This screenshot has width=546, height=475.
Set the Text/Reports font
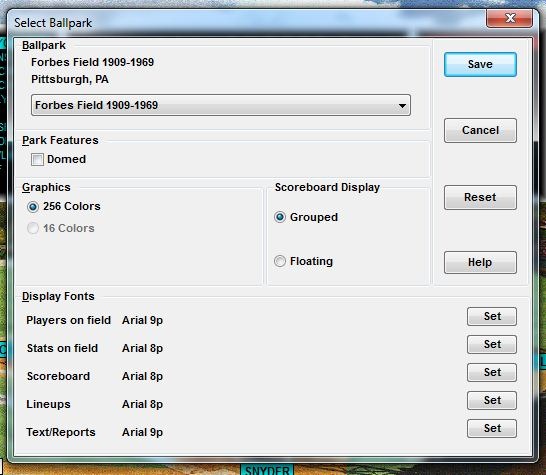(x=492, y=428)
